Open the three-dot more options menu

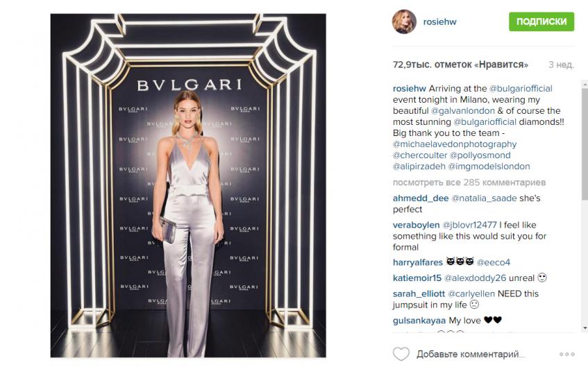(566, 354)
